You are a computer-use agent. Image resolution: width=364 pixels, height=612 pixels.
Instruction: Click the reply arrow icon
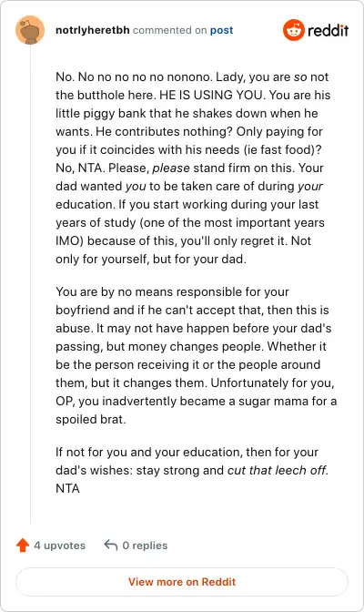click(111, 545)
